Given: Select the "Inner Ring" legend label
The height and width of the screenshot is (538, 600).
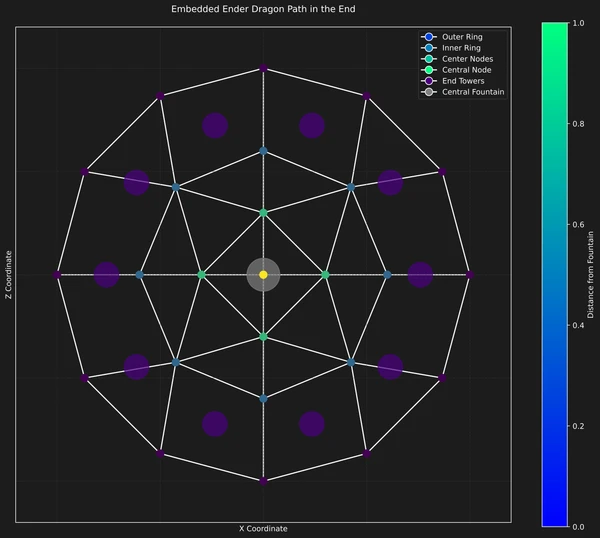Looking at the screenshot, I should [x=461, y=48].
